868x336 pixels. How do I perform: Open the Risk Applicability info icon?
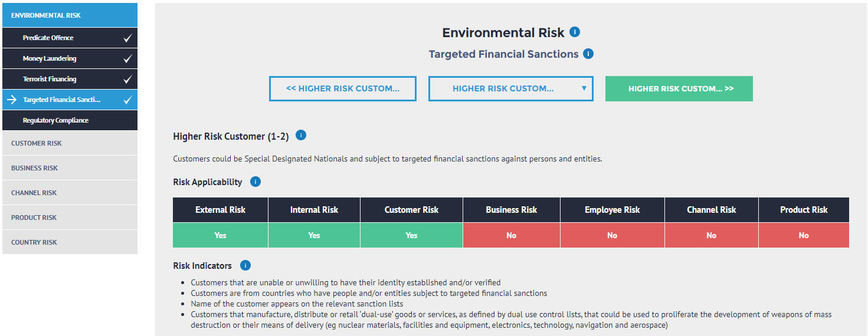coord(256,182)
